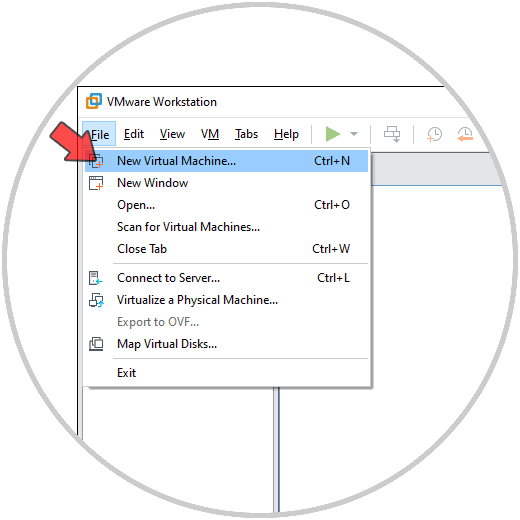Open the Edit menu
The height and width of the screenshot is (520, 520).
point(134,134)
